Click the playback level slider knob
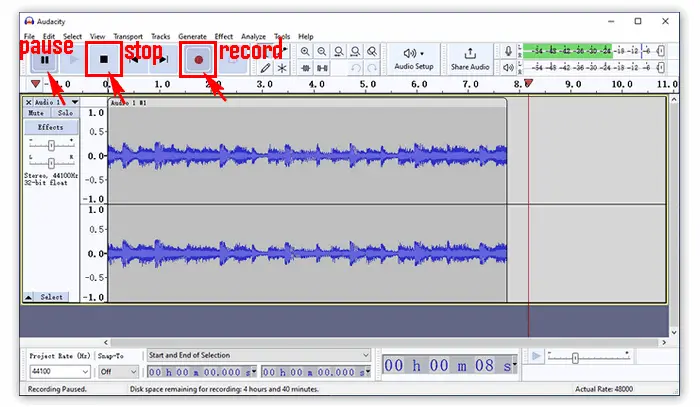The image size is (700, 407). [x=661, y=67]
